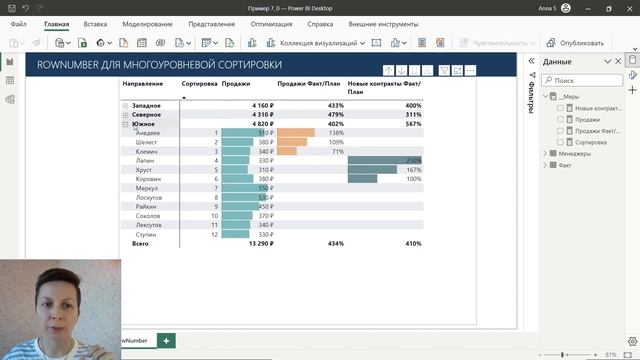Image resolution: width=640 pixels, height=360 pixels.
Task: Expand the Факт table in Data pane
Action: point(545,165)
